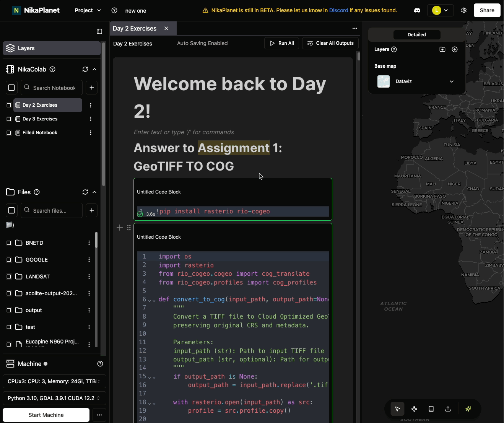Open options for LANDSAT folder
504x423 pixels.
[x=89, y=277]
